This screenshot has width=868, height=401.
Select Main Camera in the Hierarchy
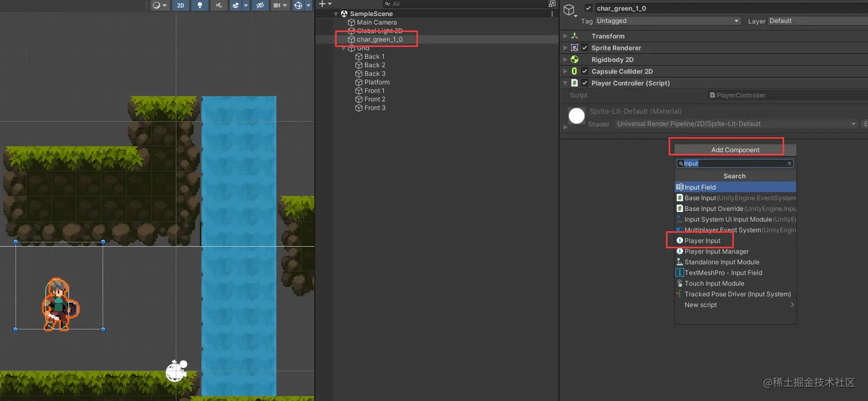pos(377,22)
